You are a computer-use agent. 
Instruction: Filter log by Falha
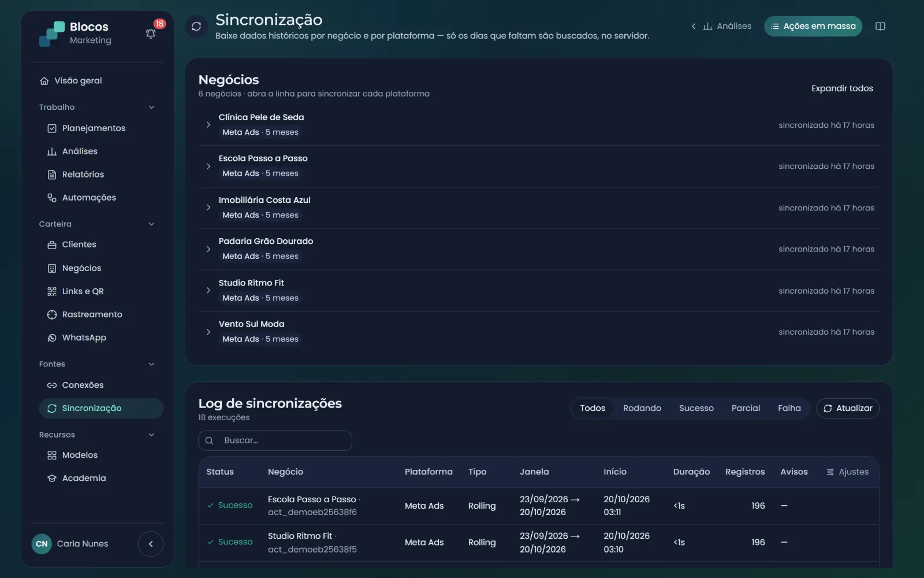click(x=789, y=408)
